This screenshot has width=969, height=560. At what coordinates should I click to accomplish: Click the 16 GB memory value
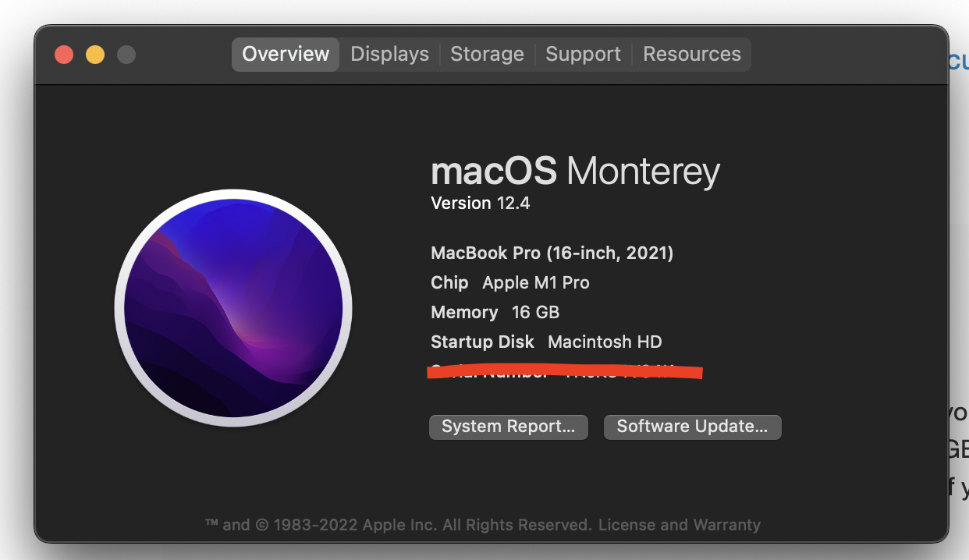tap(535, 312)
